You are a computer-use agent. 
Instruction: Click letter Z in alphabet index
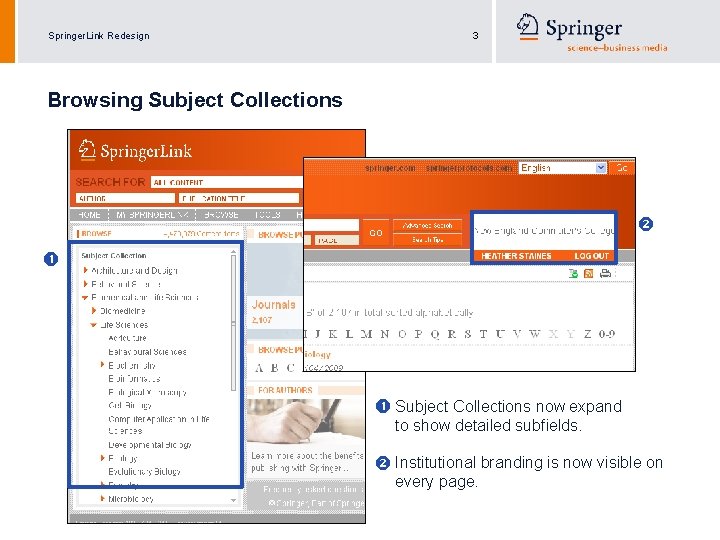[587, 334]
